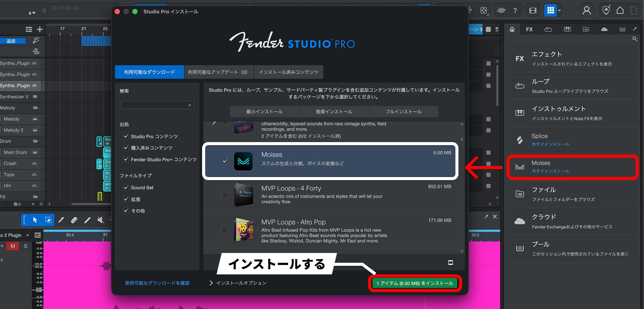Open the Files (ファイル) browser section
The width and height of the screenshot is (644, 309).
(x=572, y=194)
